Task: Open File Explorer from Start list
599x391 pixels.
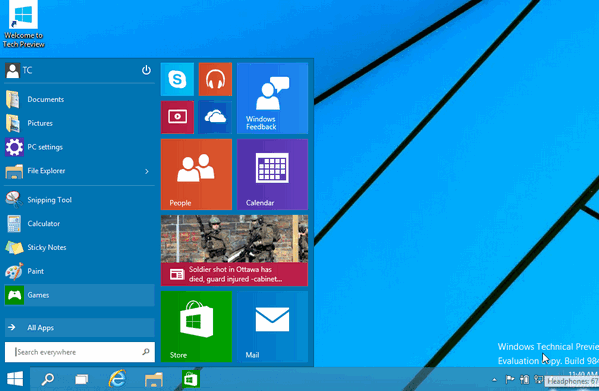Action: tap(73, 171)
